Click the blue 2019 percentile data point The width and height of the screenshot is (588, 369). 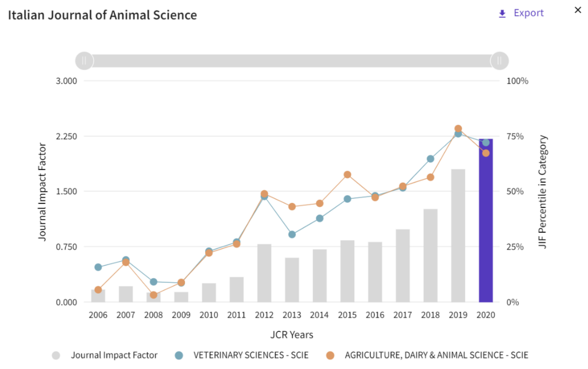tap(458, 134)
